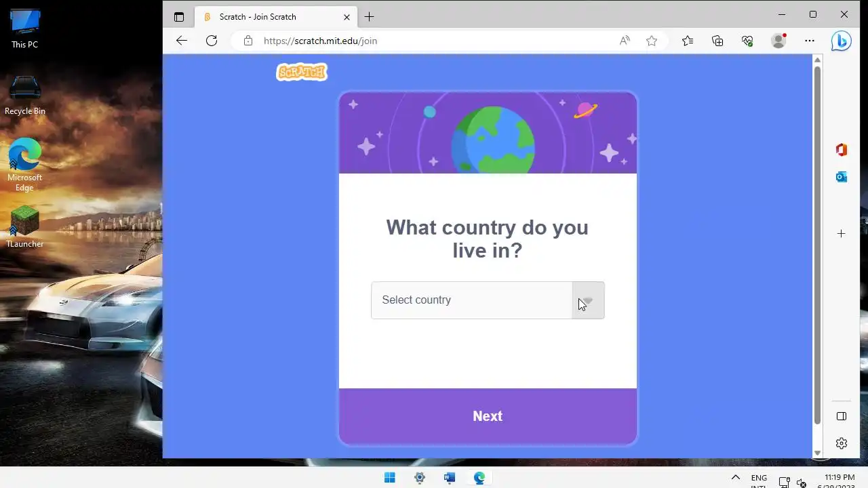Viewport: 868px width, 488px height.
Task: Open Word from the taskbar
Action: [450, 478]
